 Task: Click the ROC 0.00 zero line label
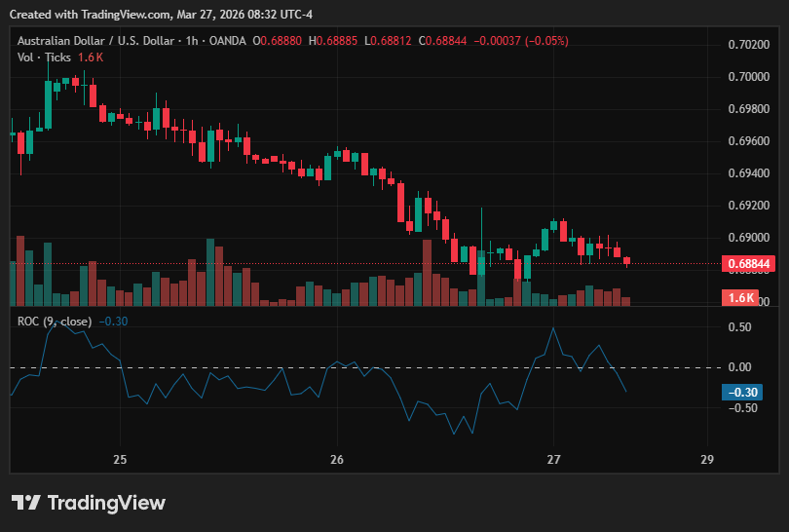739,367
